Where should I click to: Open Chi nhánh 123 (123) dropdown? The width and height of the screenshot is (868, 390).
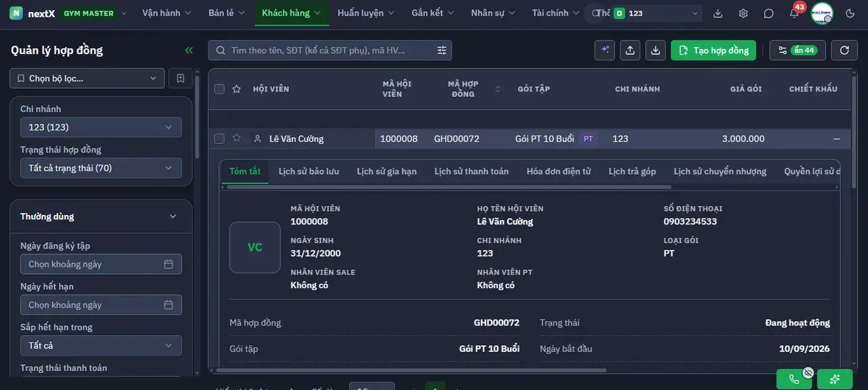pos(101,127)
